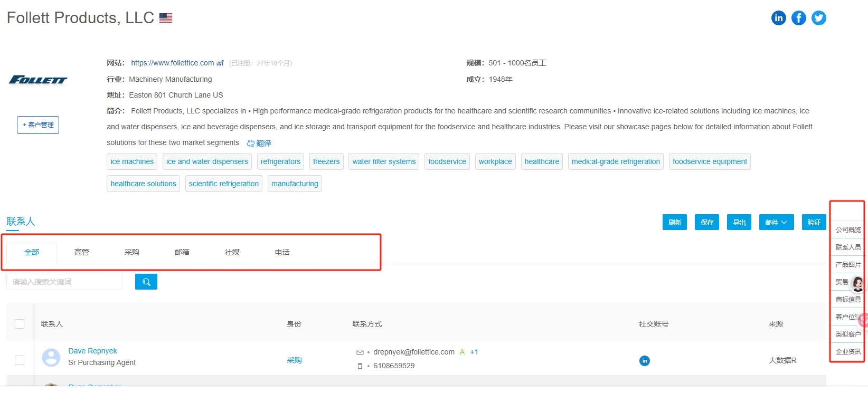
Task: Click the foodservice equipment tag
Action: pos(710,161)
